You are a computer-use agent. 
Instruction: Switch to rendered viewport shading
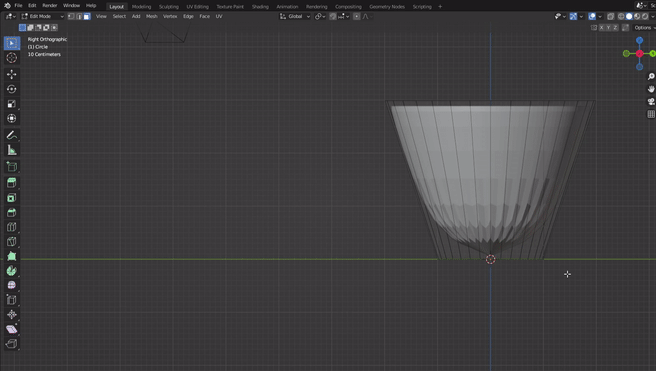click(x=645, y=16)
